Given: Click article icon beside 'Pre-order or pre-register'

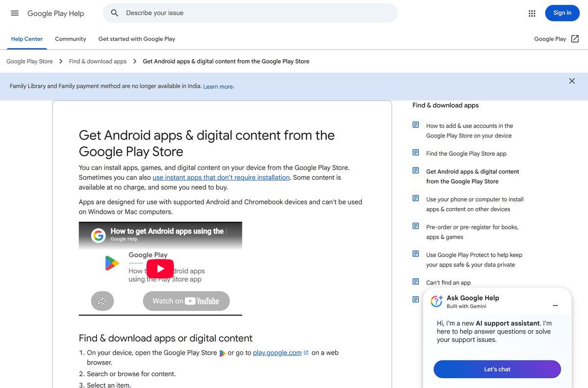Looking at the screenshot, I should [x=416, y=226].
